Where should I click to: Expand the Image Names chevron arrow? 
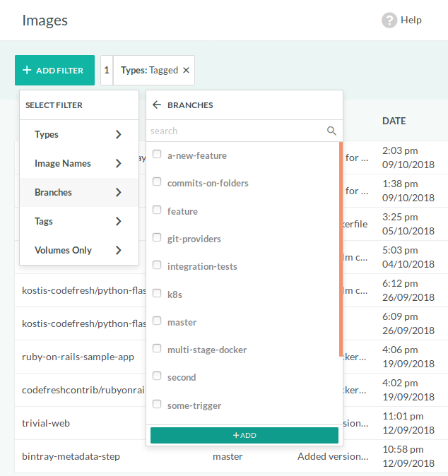point(118,163)
